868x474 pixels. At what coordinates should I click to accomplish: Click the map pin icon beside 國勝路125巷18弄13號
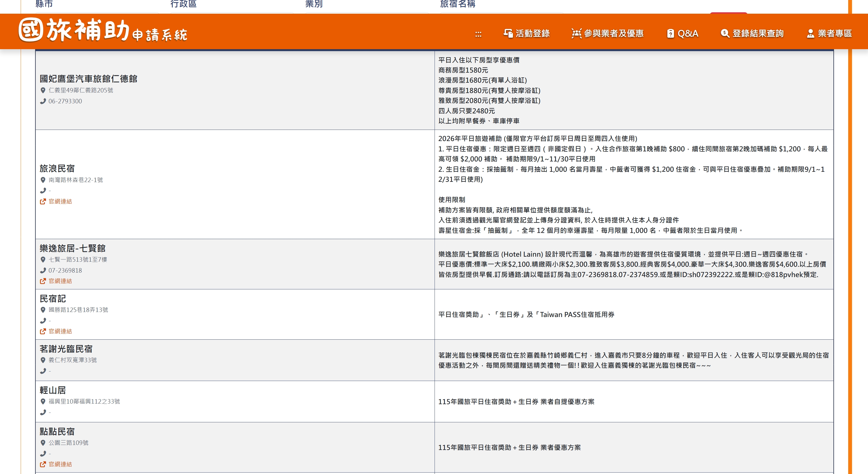[x=43, y=309]
